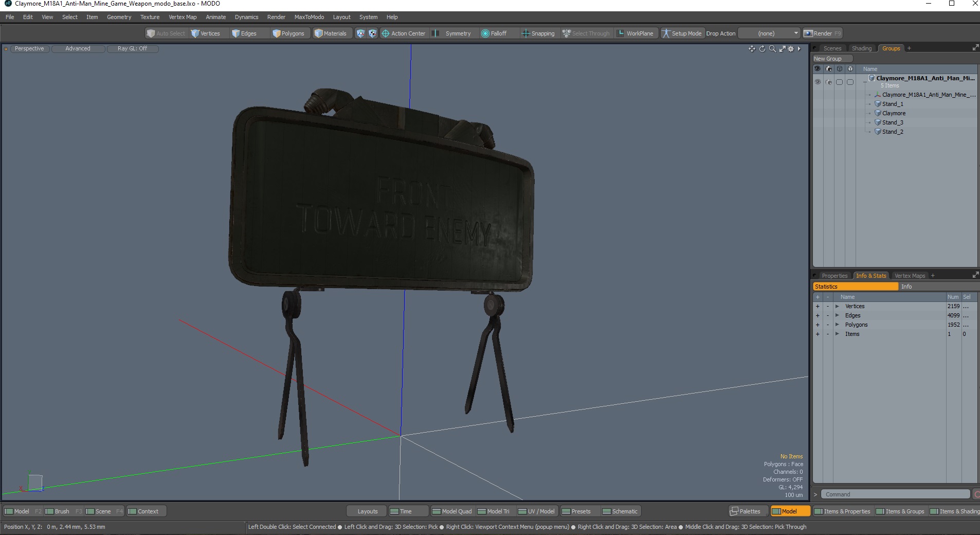The width and height of the screenshot is (980, 535).
Task: Open the Vertex Map menu
Action: pos(183,17)
